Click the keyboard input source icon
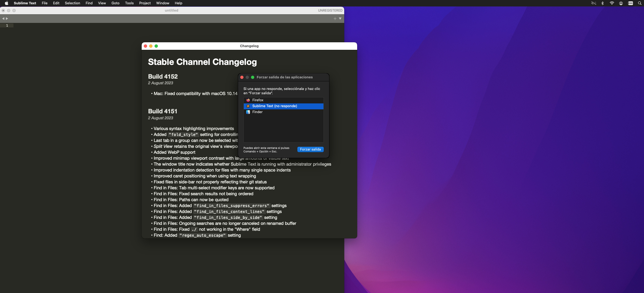The image size is (644, 293). coord(631,3)
